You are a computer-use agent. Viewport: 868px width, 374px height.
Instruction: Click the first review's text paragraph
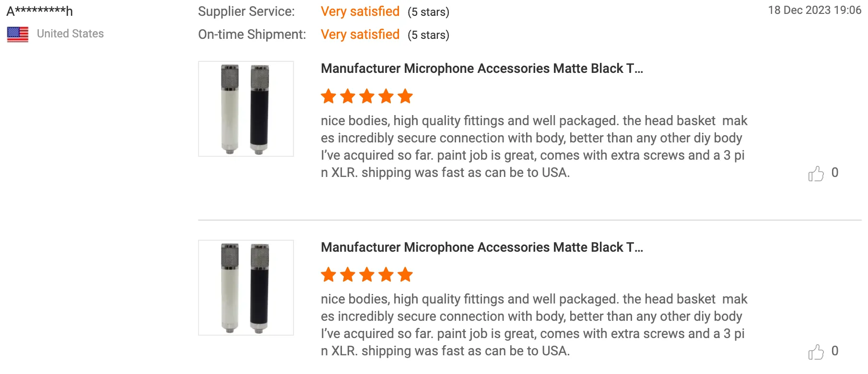533,146
